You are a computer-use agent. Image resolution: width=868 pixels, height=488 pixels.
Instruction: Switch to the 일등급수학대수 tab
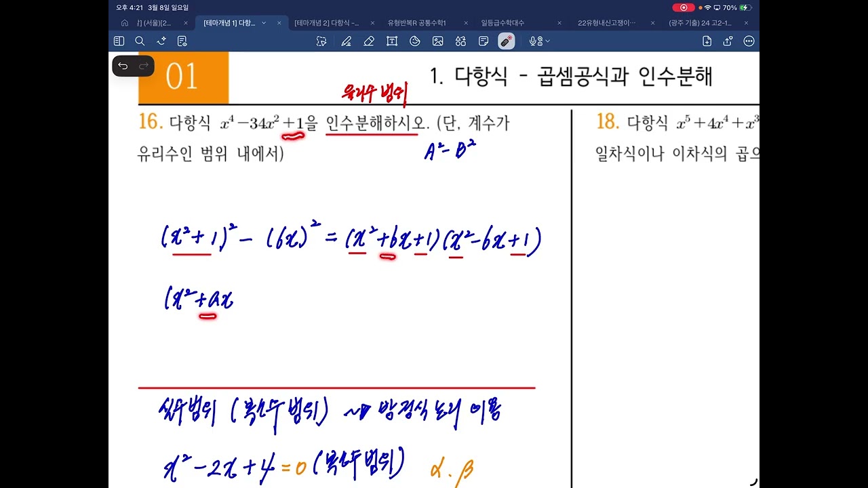point(502,23)
